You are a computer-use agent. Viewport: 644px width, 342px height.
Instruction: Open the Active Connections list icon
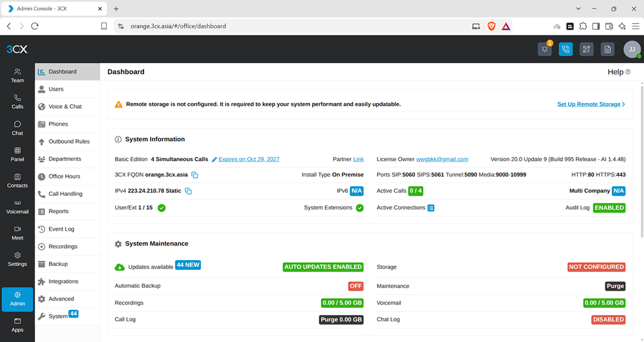click(x=431, y=208)
